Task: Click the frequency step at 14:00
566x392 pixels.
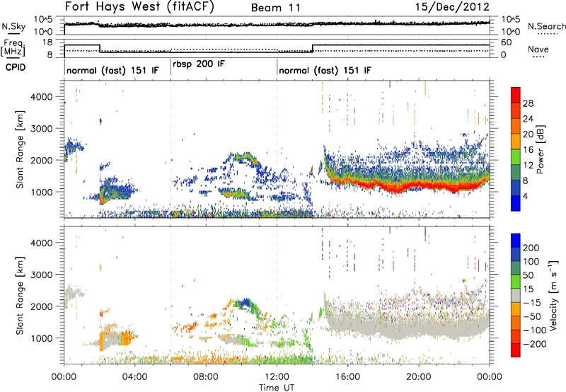Action: coord(313,48)
